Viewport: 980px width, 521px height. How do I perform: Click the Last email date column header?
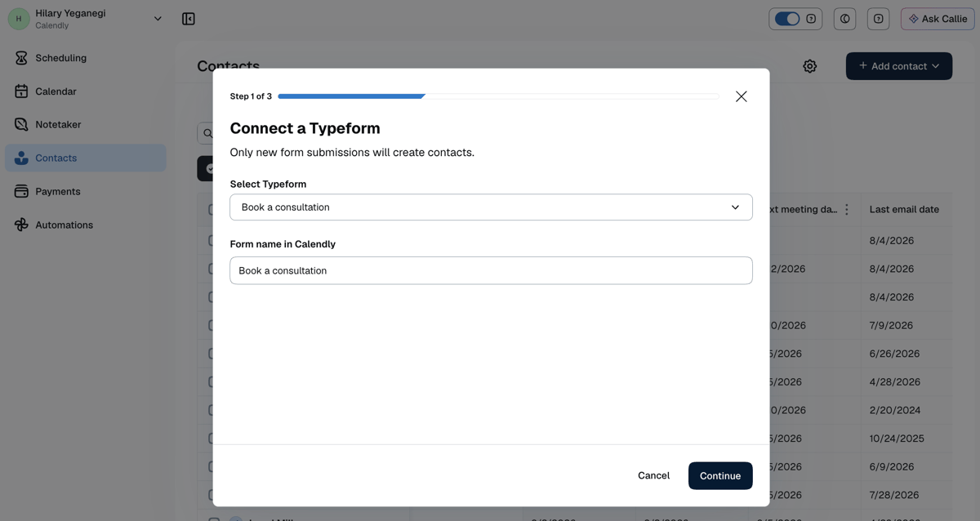point(904,210)
